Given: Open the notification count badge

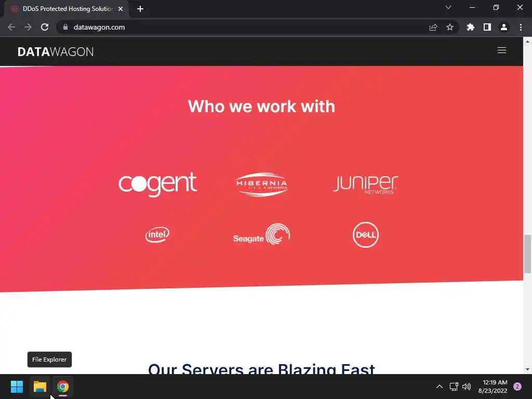Looking at the screenshot, I should [x=517, y=387].
